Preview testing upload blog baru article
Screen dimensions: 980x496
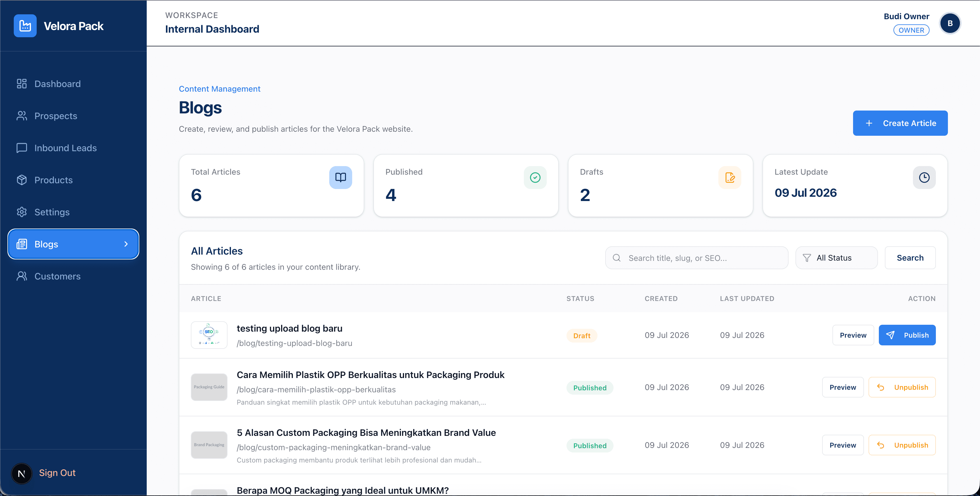pyautogui.click(x=853, y=335)
